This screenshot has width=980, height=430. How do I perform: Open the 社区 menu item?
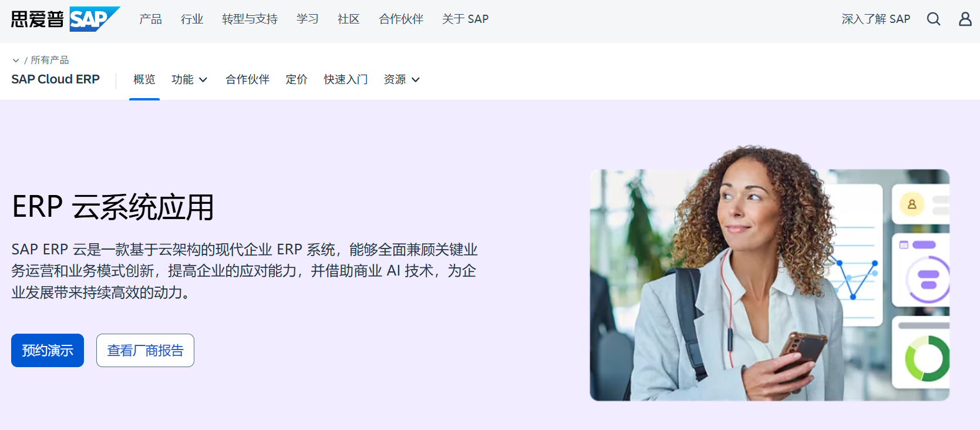tap(349, 19)
